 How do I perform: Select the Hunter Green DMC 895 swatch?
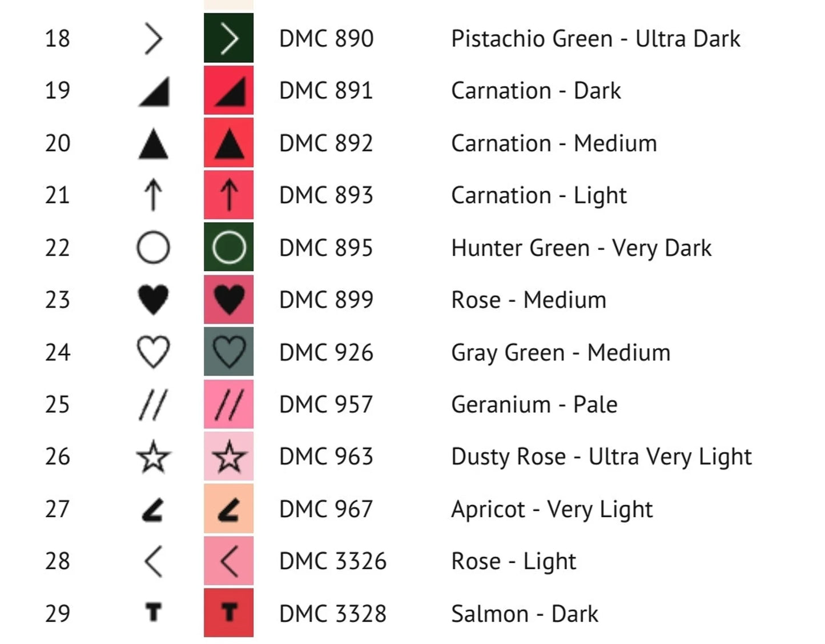(x=228, y=248)
